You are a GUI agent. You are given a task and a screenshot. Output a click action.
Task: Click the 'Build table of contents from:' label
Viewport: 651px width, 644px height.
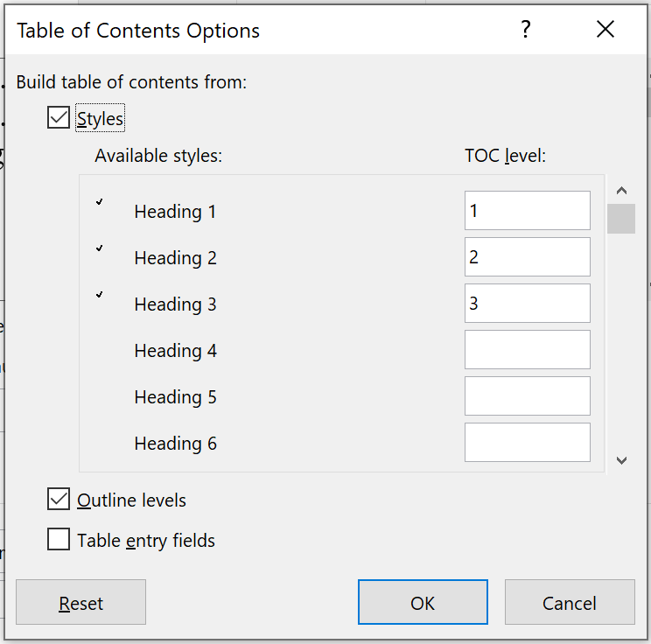point(131,82)
